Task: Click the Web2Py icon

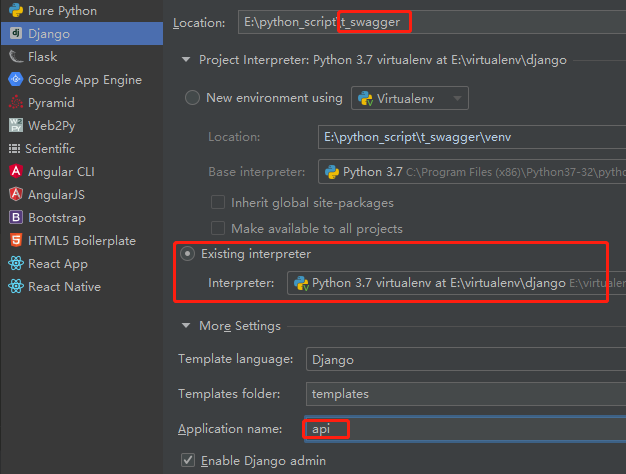Action: click(x=16, y=125)
